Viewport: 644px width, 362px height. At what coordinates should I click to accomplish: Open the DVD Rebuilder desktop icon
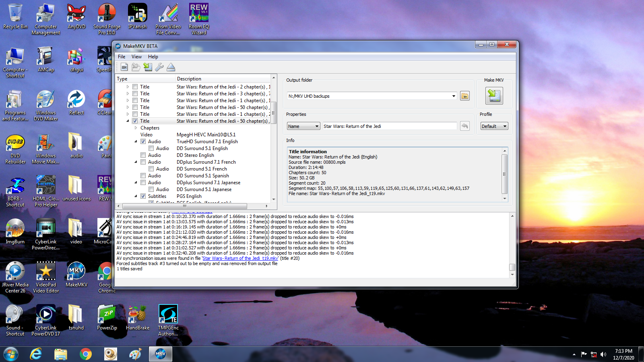tap(15, 148)
